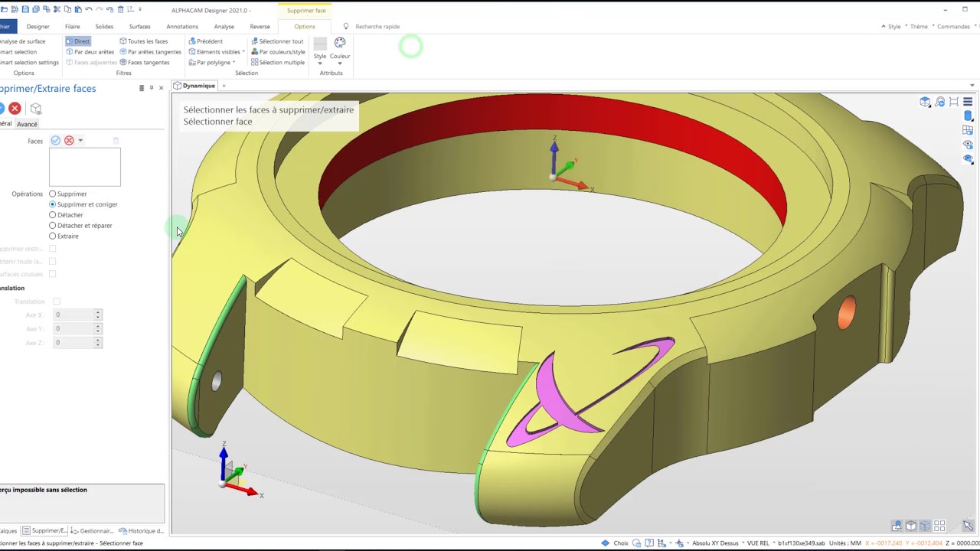Viewport: 980px width, 551px height.
Task: Open the Surfaces ribbon tab
Action: [139, 27]
